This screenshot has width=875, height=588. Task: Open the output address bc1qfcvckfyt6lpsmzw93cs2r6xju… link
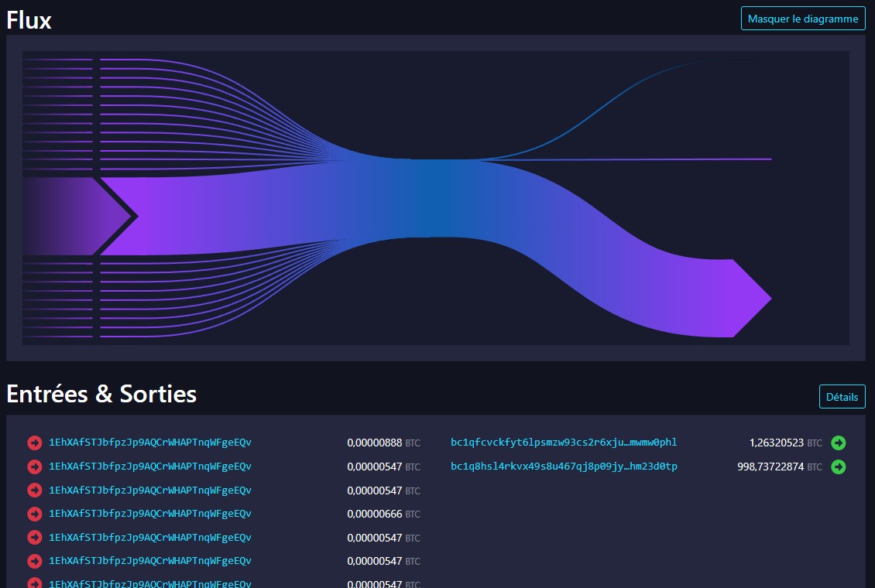coord(564,443)
